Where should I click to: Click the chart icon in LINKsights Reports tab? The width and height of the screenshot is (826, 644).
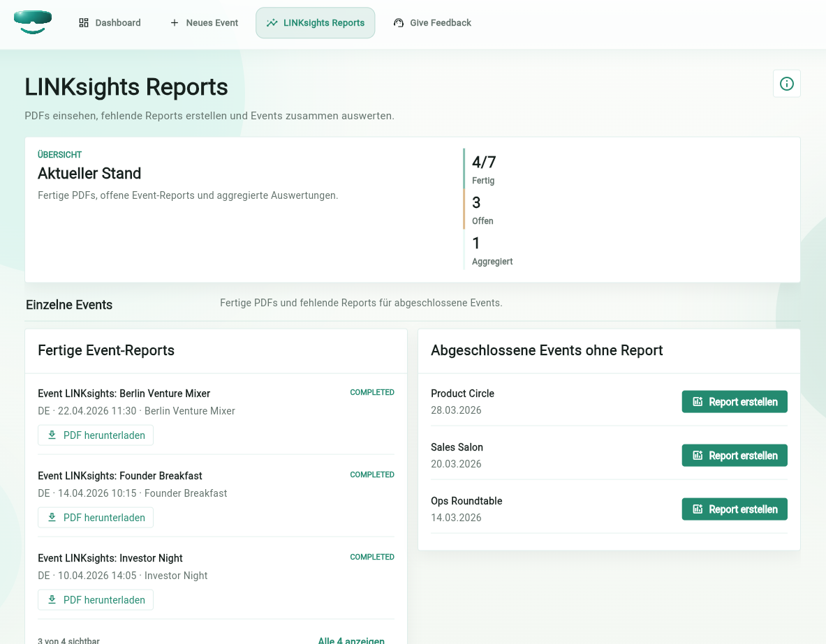[272, 22]
